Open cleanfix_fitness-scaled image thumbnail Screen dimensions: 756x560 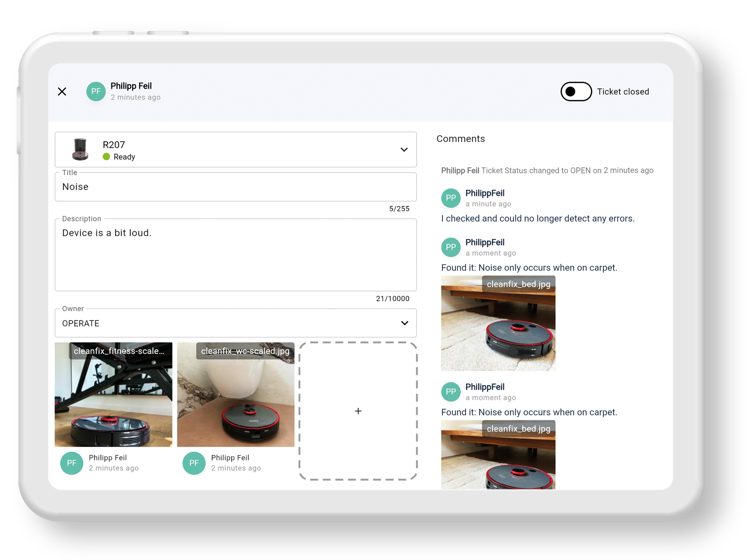pyautogui.click(x=113, y=394)
